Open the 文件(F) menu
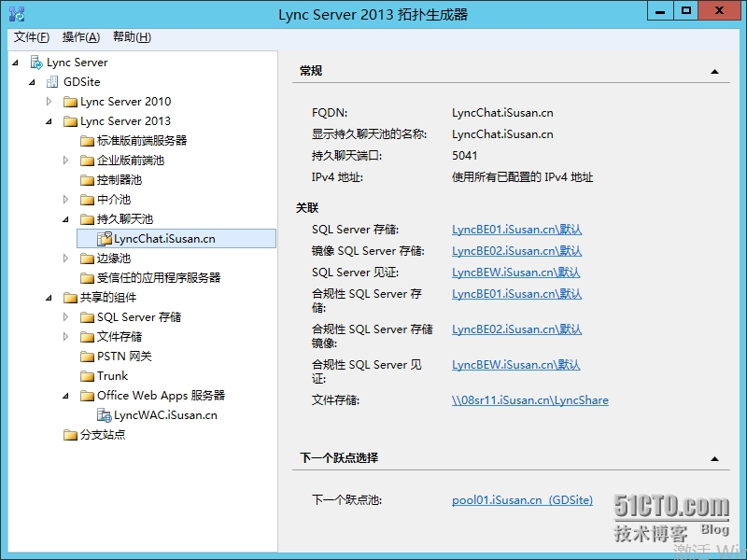This screenshot has width=747, height=560. click(x=32, y=37)
